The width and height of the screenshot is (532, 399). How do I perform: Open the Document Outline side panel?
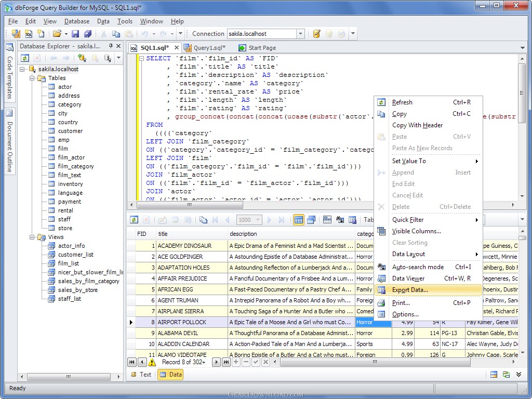coord(9,140)
